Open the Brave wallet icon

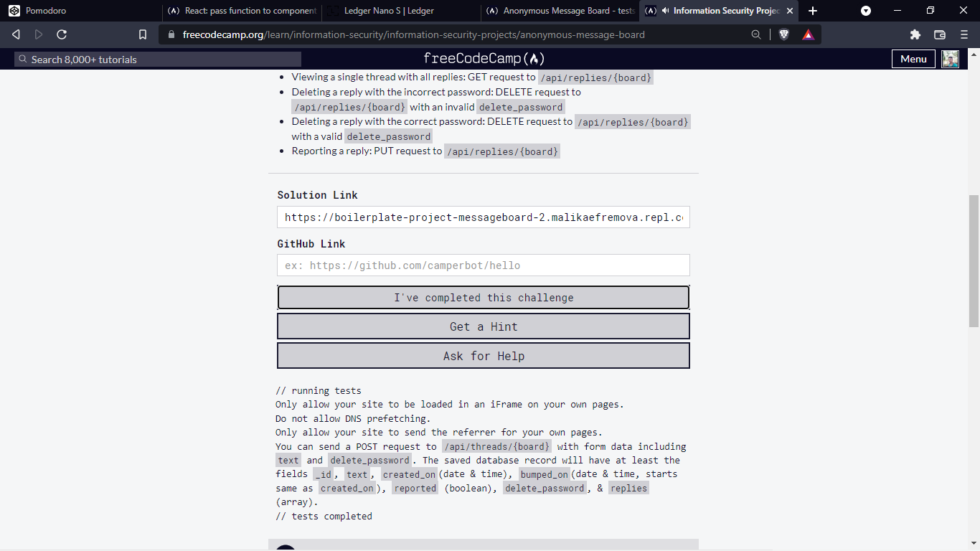[x=940, y=34]
